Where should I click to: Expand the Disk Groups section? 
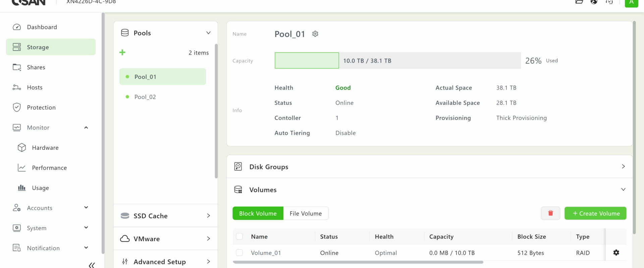click(623, 166)
